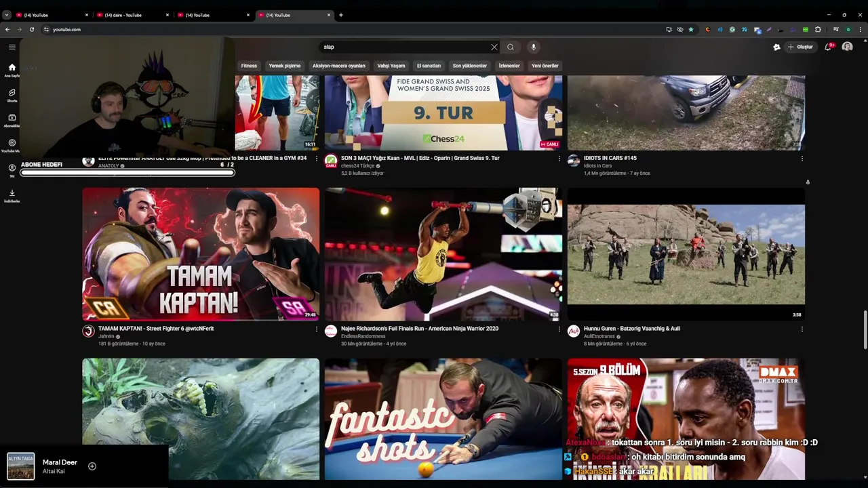The height and width of the screenshot is (488, 868).
Task: Click the magnifier search button
Action: (x=511, y=47)
